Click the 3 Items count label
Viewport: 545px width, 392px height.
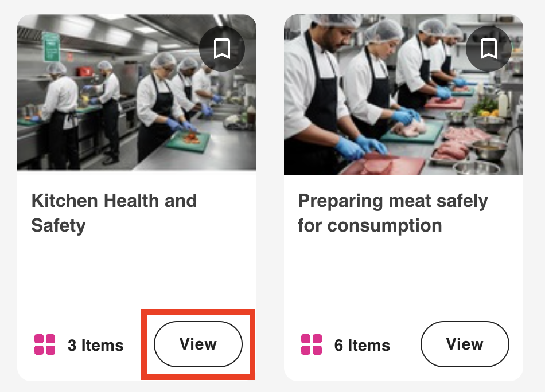click(95, 346)
